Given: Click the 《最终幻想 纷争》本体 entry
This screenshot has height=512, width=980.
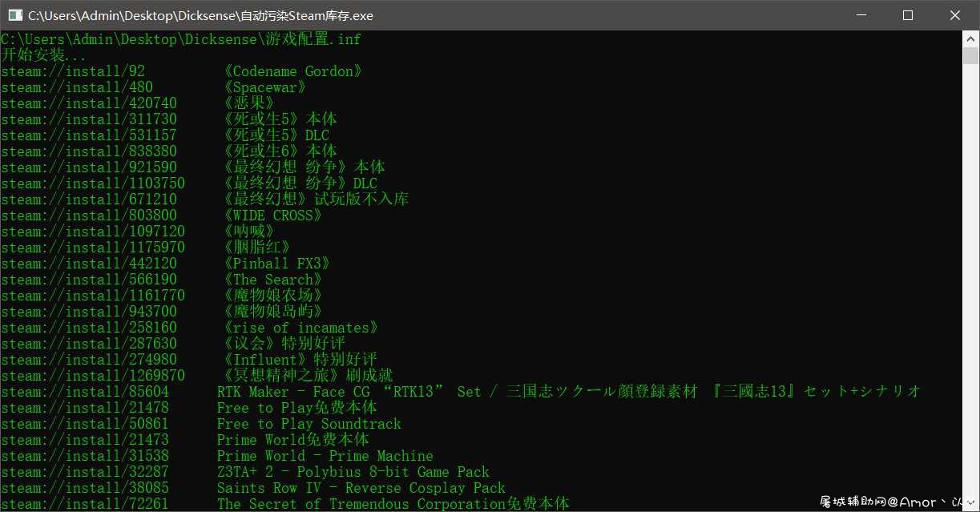Looking at the screenshot, I should point(305,167).
